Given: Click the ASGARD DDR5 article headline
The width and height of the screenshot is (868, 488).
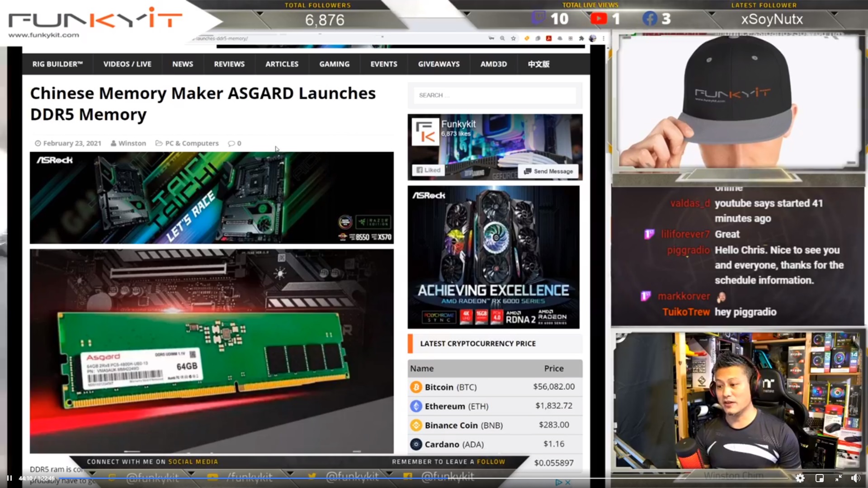Looking at the screenshot, I should click(203, 103).
